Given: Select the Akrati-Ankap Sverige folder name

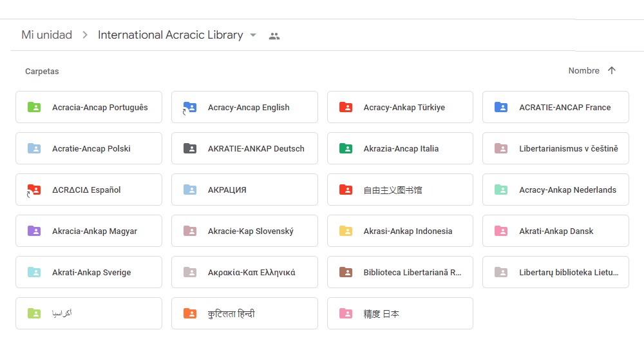Looking at the screenshot, I should 91,272.
